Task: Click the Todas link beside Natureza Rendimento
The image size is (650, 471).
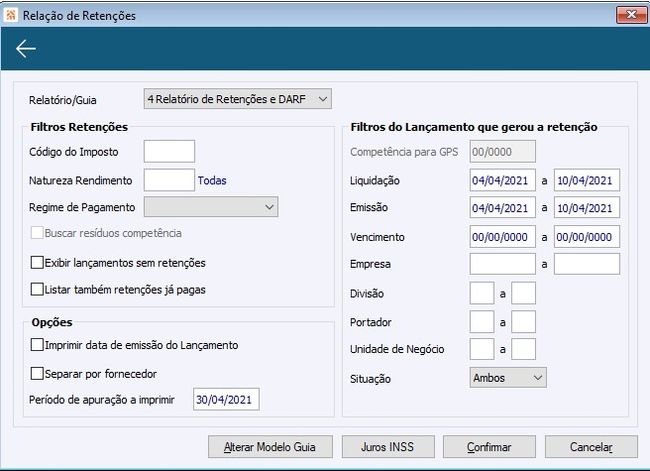Action: coord(212,180)
